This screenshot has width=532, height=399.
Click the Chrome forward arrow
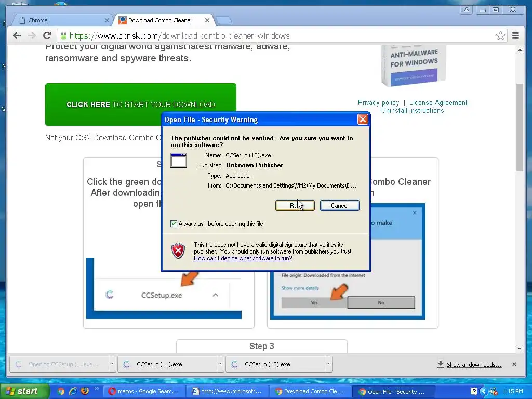click(x=32, y=36)
